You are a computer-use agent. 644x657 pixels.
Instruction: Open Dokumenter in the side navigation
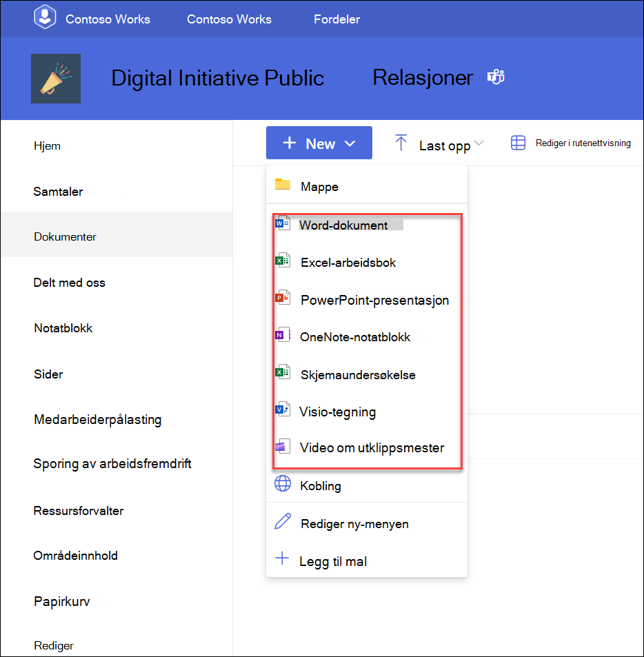(x=65, y=236)
